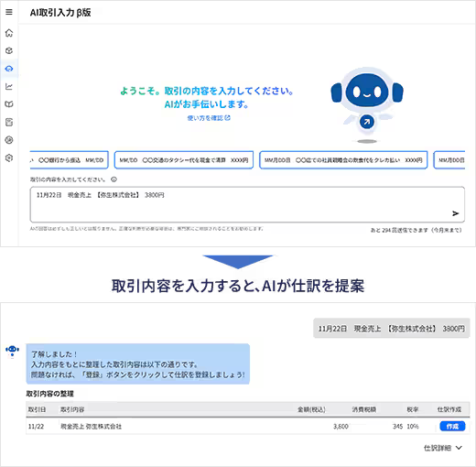Click the cube icon in sidebar
Screen dimensions: 476x467
point(9,50)
